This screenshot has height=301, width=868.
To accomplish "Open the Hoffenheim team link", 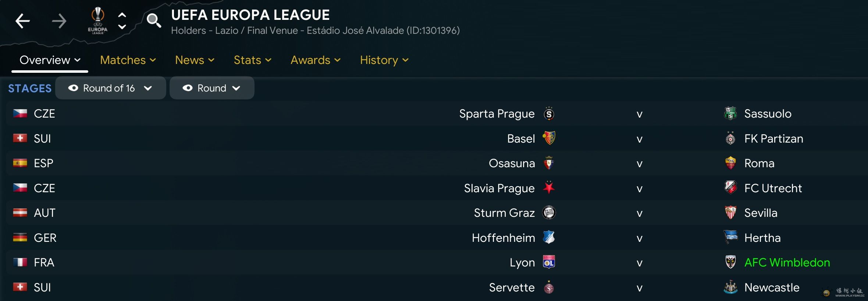I will 503,238.
